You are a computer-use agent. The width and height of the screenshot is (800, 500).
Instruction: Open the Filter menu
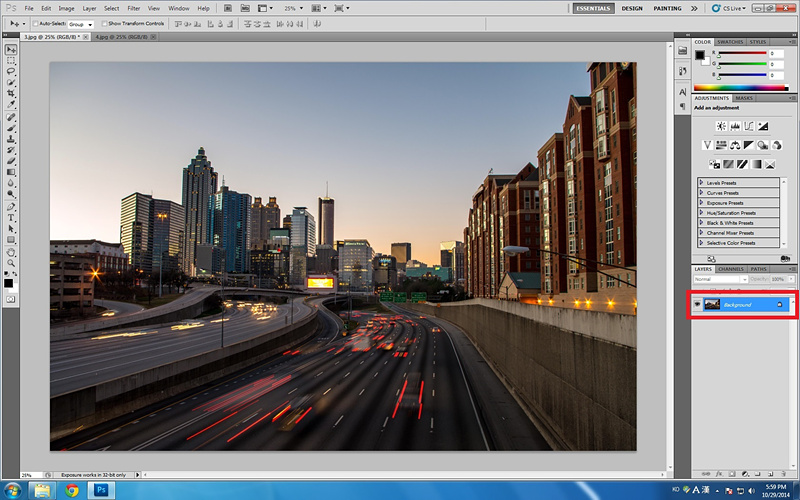point(133,8)
